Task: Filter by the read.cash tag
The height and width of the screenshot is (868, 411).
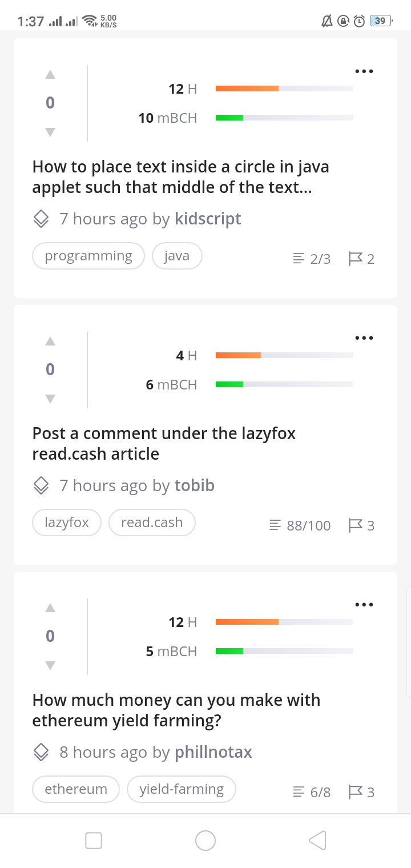Action: tap(152, 523)
